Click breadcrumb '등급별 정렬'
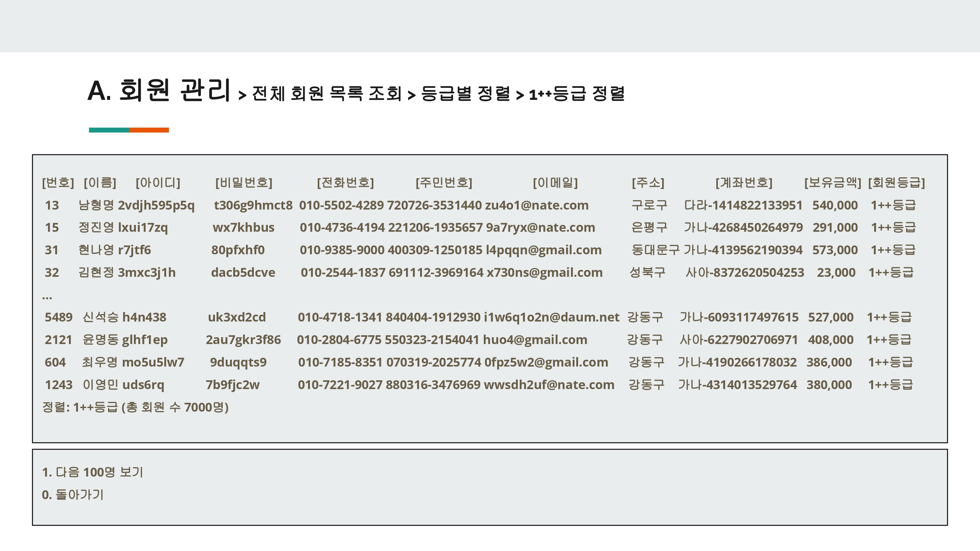Viewport: 980px width, 551px height. [465, 94]
